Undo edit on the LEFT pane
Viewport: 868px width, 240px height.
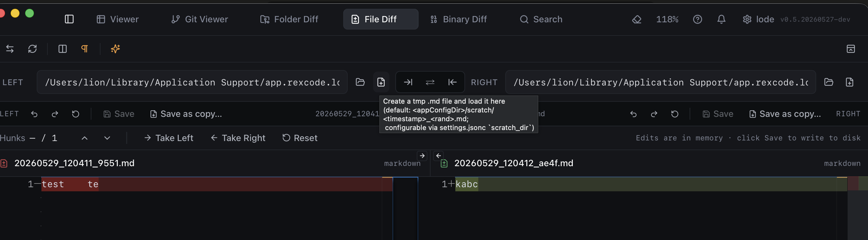(34, 114)
